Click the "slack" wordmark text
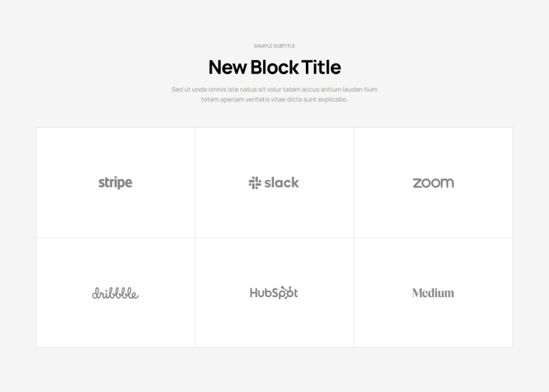Screen dimensions: 549x392 (x=281, y=183)
